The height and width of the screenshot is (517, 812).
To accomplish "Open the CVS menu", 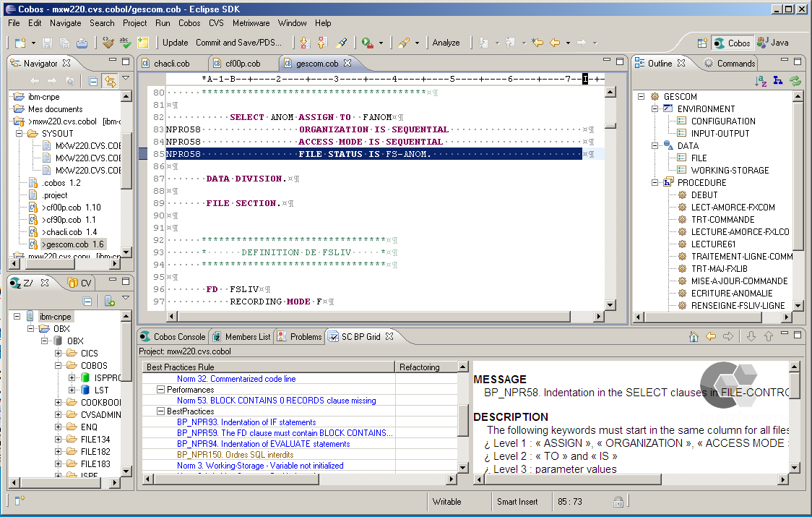I will coord(217,23).
